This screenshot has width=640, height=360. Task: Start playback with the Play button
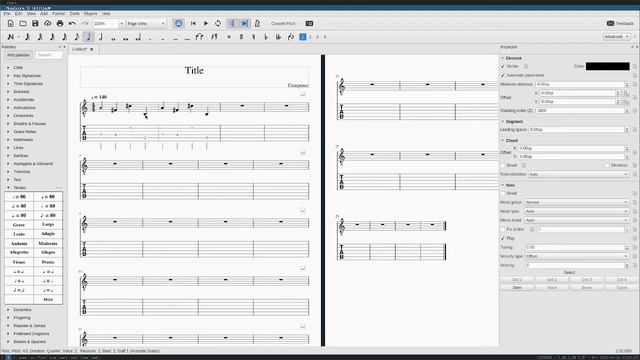(x=206, y=24)
